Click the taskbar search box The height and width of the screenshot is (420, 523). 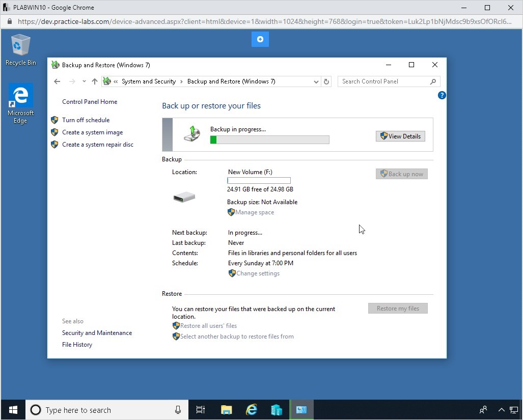107,410
